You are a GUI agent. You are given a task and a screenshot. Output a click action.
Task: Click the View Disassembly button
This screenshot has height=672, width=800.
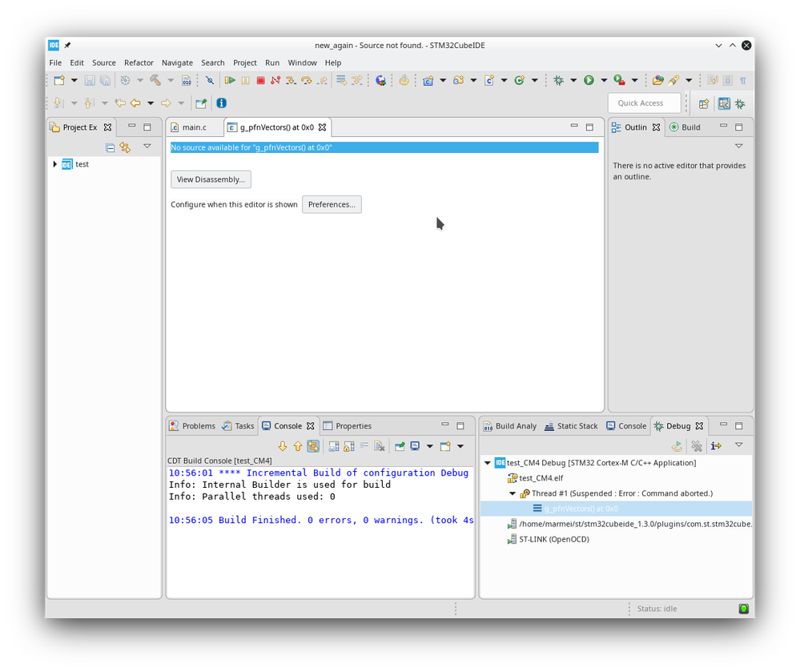point(211,179)
